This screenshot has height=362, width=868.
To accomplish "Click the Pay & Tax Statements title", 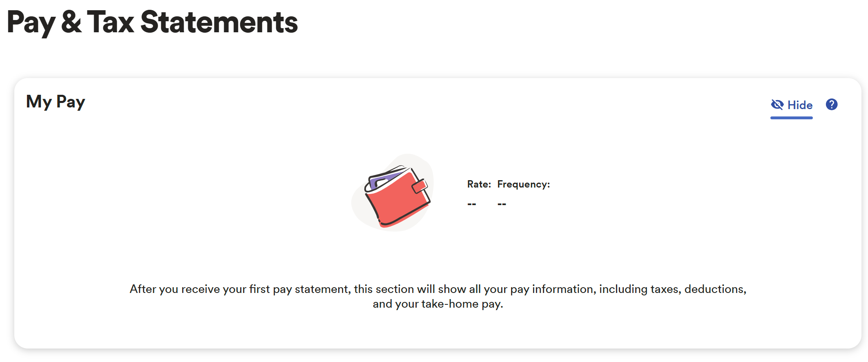I will tap(152, 22).
